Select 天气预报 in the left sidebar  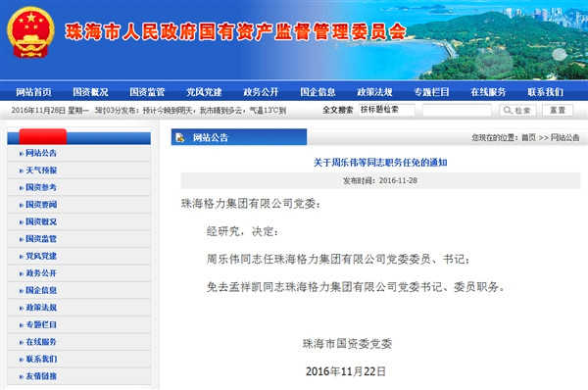pos(41,171)
